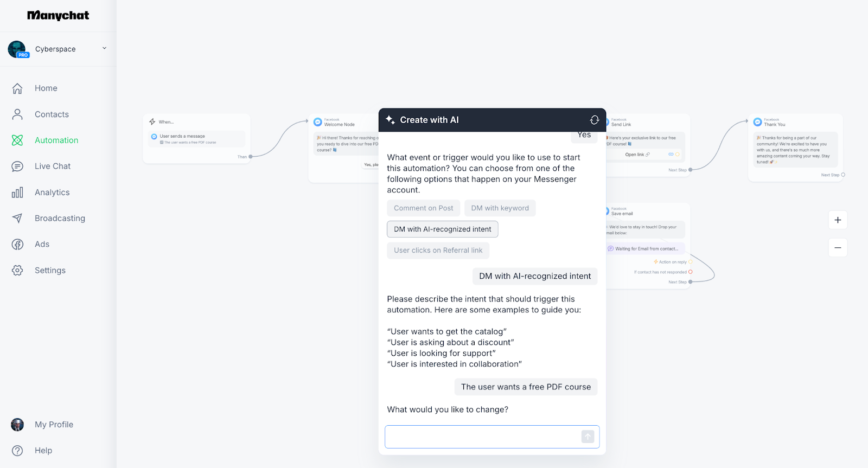Zoom in on the flow canvas
The height and width of the screenshot is (468, 868).
pyautogui.click(x=838, y=220)
